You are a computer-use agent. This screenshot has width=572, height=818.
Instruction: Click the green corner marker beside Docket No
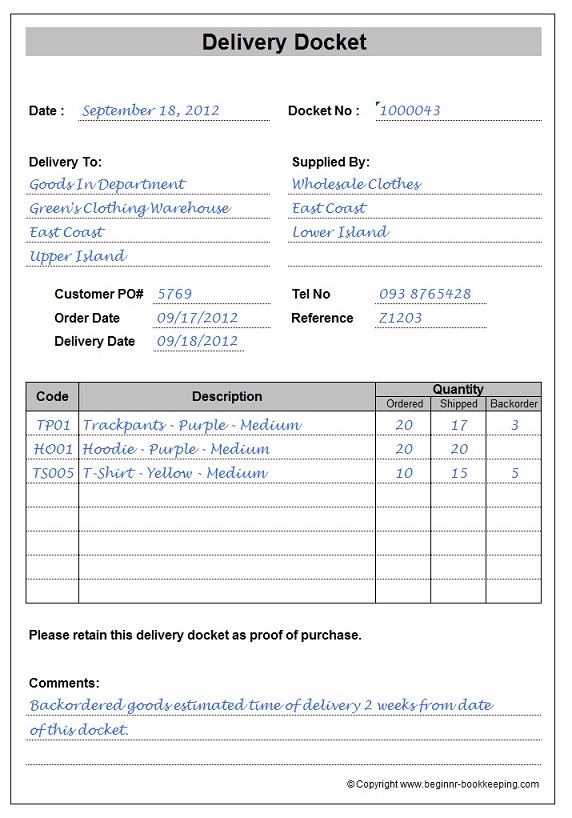pyautogui.click(x=378, y=103)
